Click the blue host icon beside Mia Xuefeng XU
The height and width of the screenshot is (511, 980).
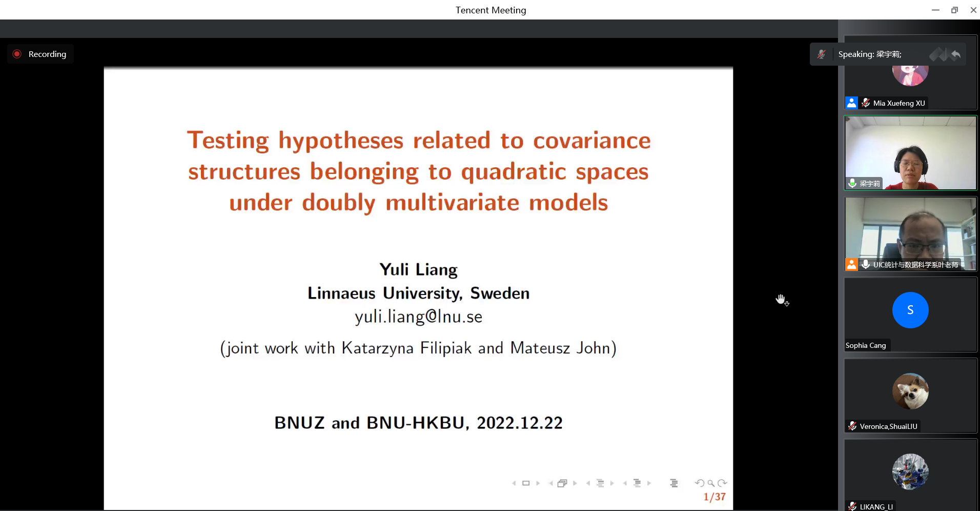click(x=851, y=103)
